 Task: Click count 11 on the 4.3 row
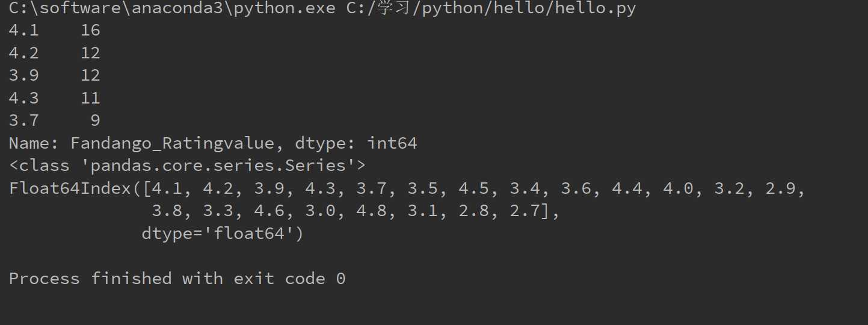tap(90, 98)
